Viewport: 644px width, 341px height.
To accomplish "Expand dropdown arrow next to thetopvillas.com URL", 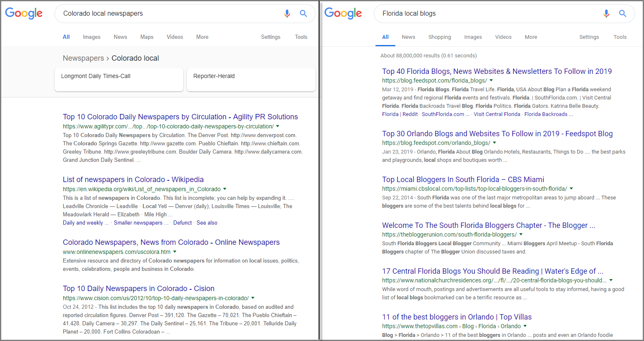I will pyautogui.click(x=525, y=326).
